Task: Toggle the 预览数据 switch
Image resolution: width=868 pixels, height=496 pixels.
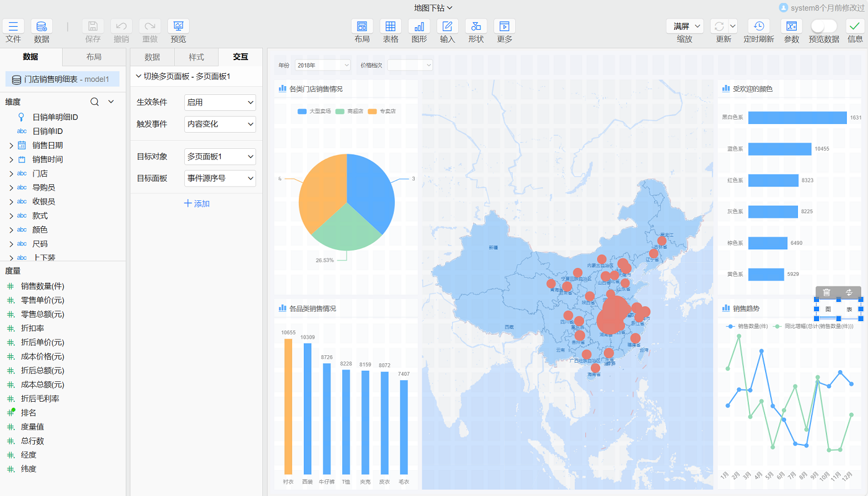Action: (823, 26)
